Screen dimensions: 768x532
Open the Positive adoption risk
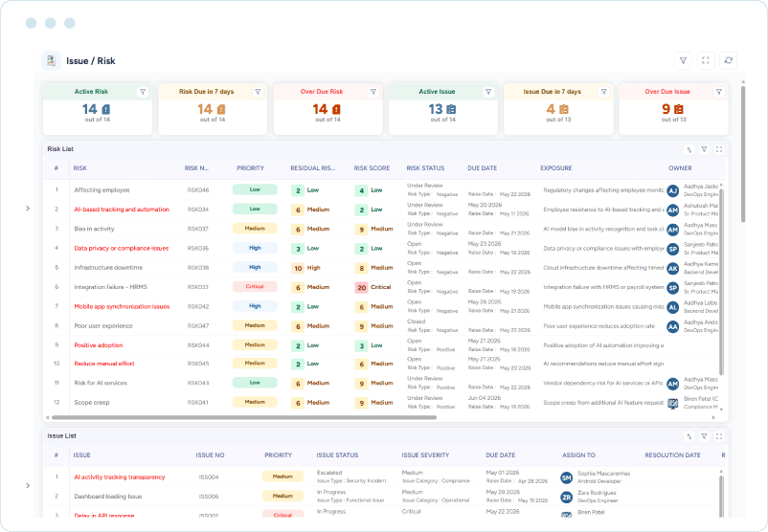[x=98, y=345]
